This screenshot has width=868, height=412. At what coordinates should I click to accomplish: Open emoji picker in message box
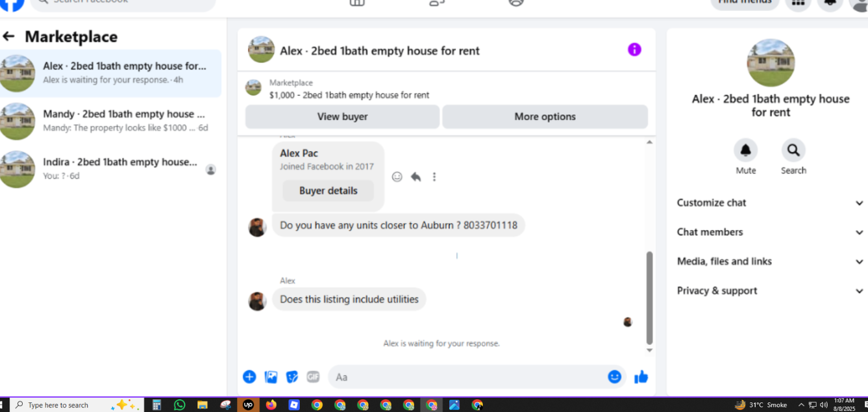click(614, 377)
